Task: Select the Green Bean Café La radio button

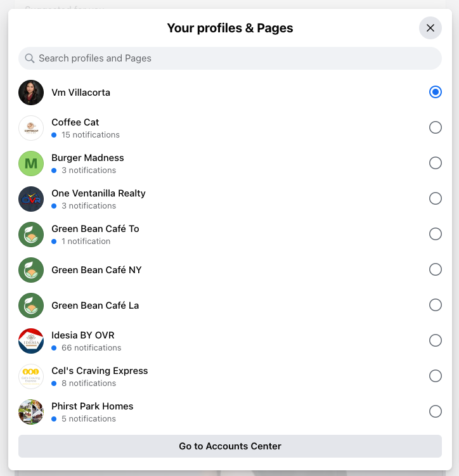Action: click(435, 305)
